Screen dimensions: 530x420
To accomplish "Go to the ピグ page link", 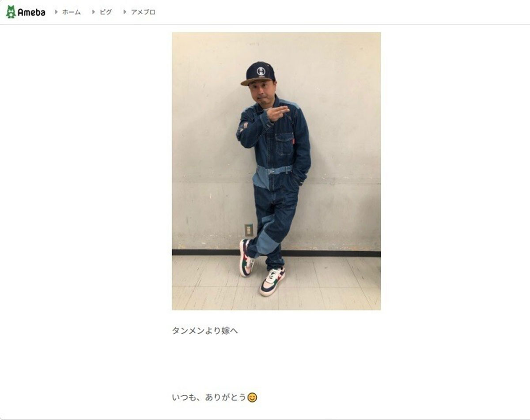I will (x=106, y=12).
